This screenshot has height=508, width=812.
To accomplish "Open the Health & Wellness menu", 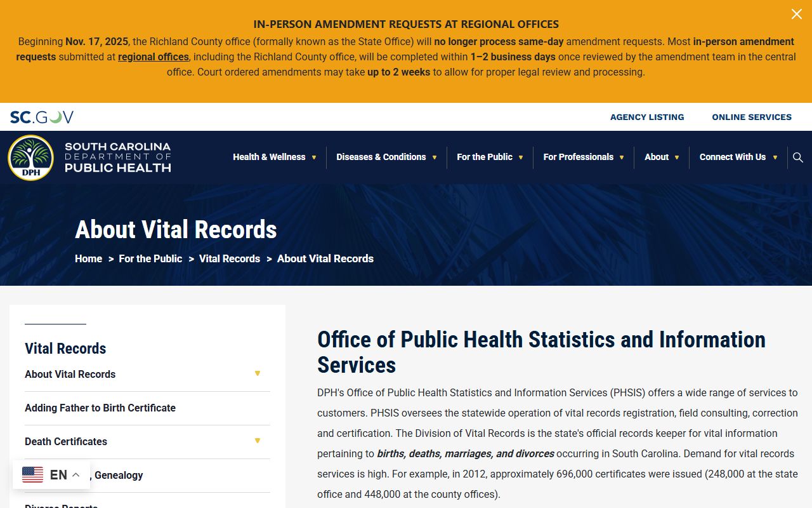I will click(269, 157).
